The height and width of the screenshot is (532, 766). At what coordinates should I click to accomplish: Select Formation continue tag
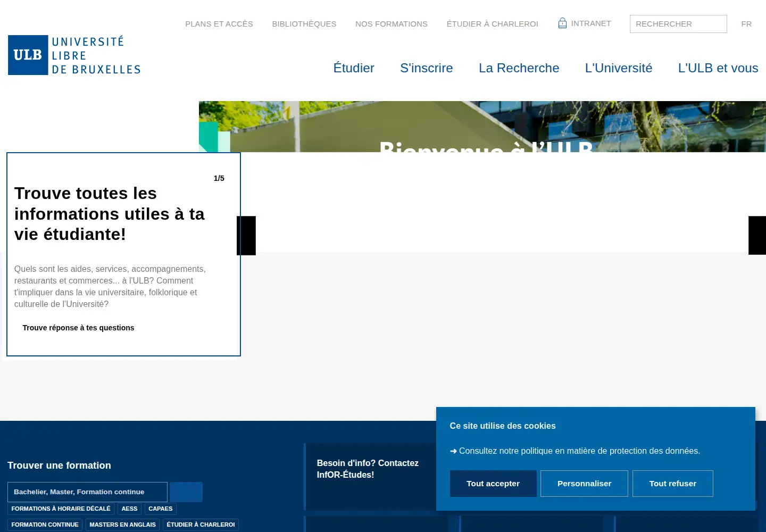point(45,525)
